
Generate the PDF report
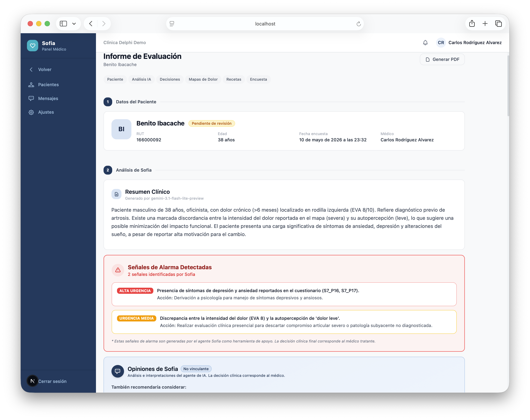tap(442, 59)
